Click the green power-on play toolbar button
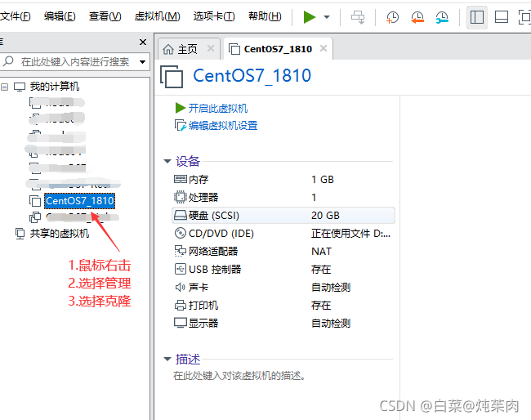Image resolution: width=531 pixels, height=420 pixels. (x=309, y=17)
